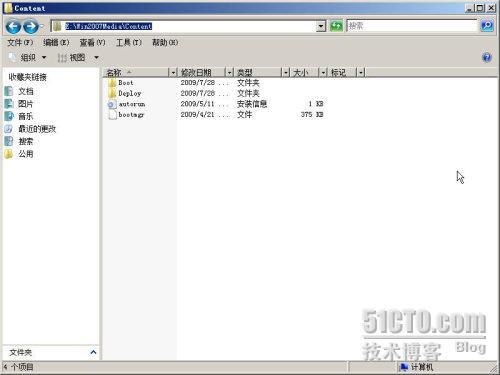500x375 pixels.
Task: Open 最近的更改 link icon
Action: pos(9,129)
